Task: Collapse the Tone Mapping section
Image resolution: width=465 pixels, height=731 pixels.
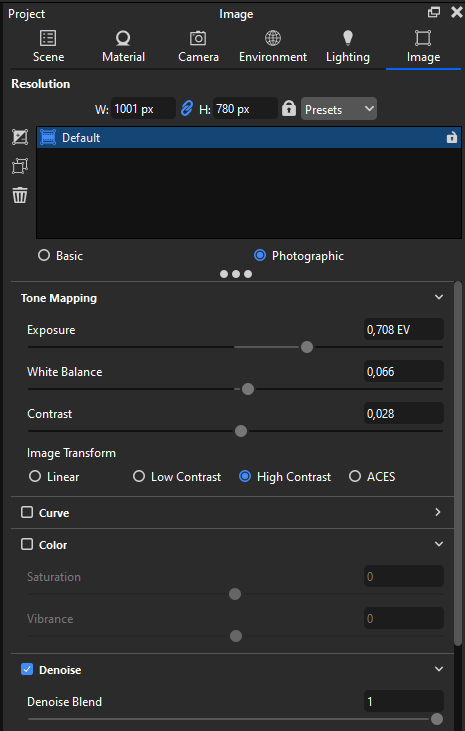Action: (438, 297)
